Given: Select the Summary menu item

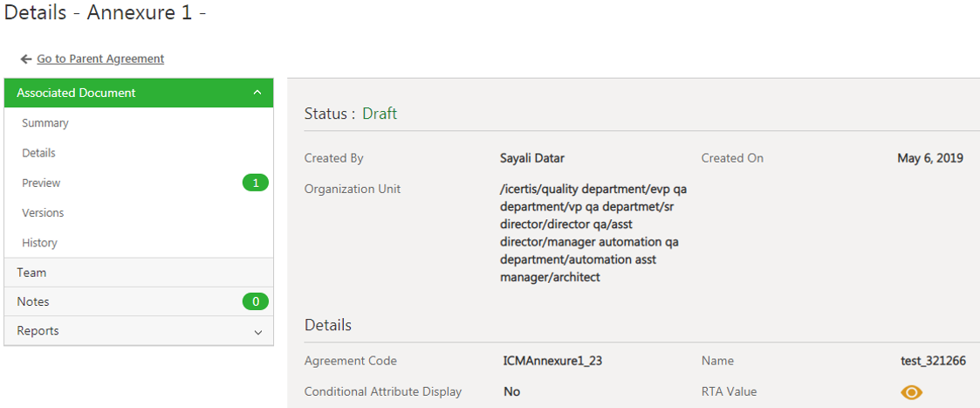Looking at the screenshot, I should [45, 123].
